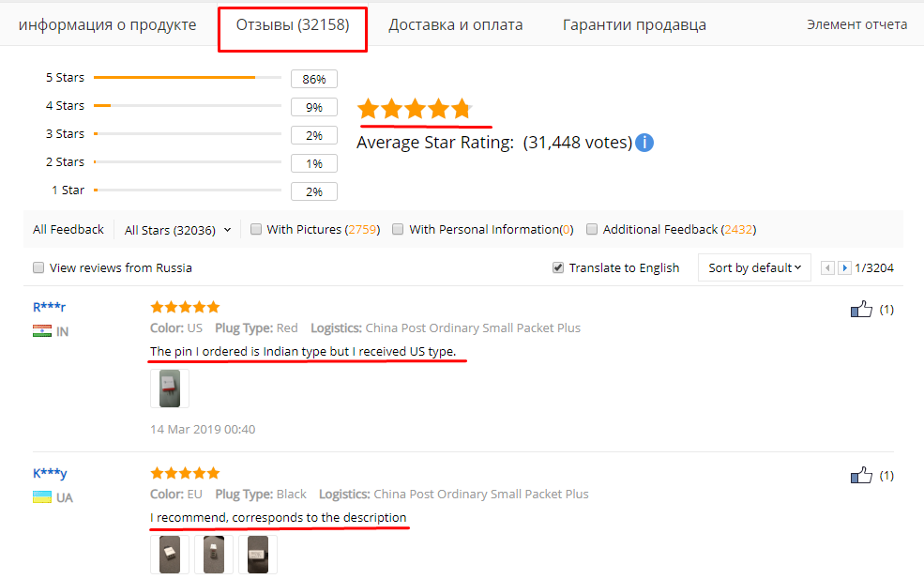Go to previous reviews page arrow
This screenshot has height=579, width=924.
coord(827,268)
